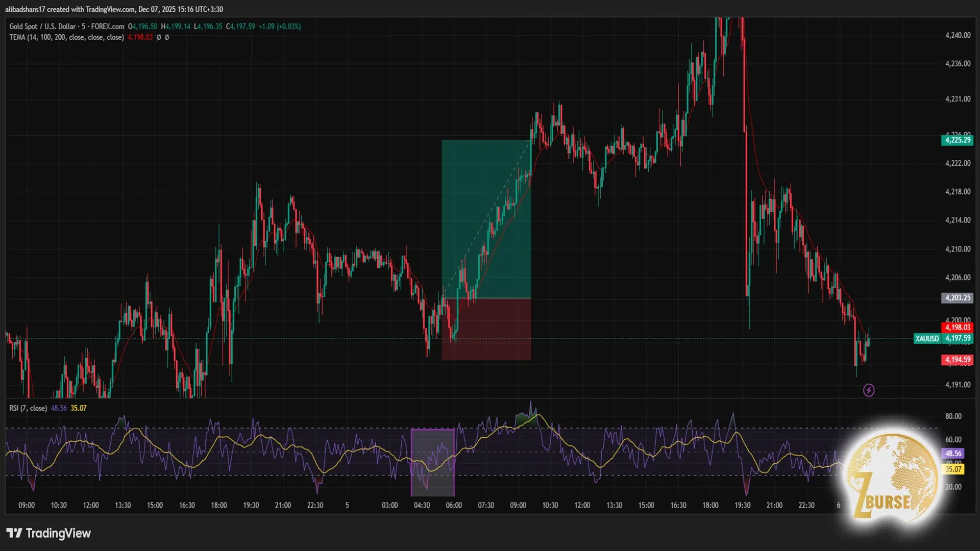Click the purple lightning bolt event icon

coord(869,390)
